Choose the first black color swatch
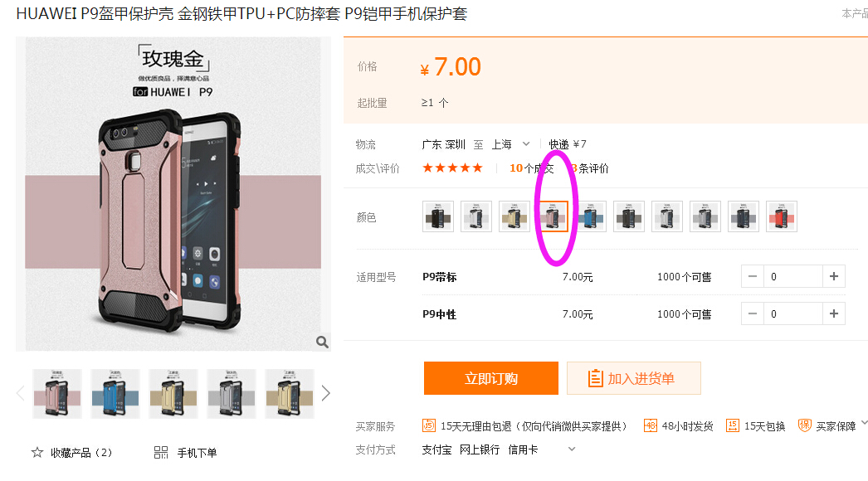868x481 pixels. 438,216
